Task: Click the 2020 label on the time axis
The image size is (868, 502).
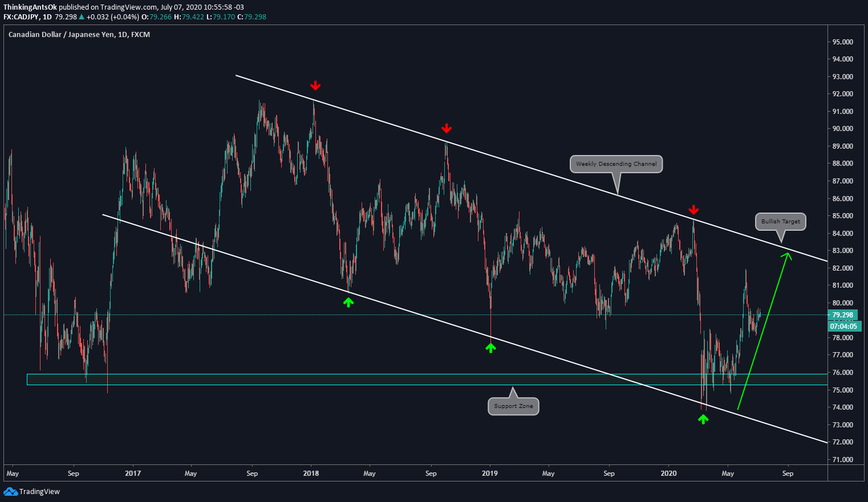Action: click(668, 473)
